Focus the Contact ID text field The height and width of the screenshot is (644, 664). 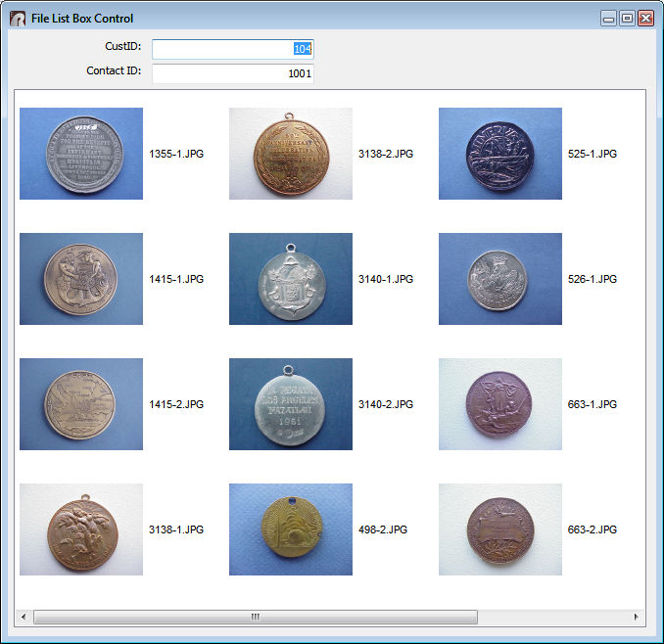coord(232,73)
